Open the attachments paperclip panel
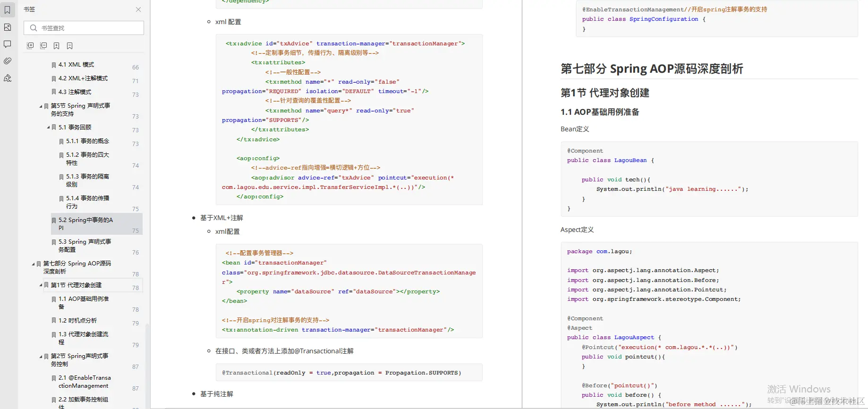The height and width of the screenshot is (409, 868). 8,61
